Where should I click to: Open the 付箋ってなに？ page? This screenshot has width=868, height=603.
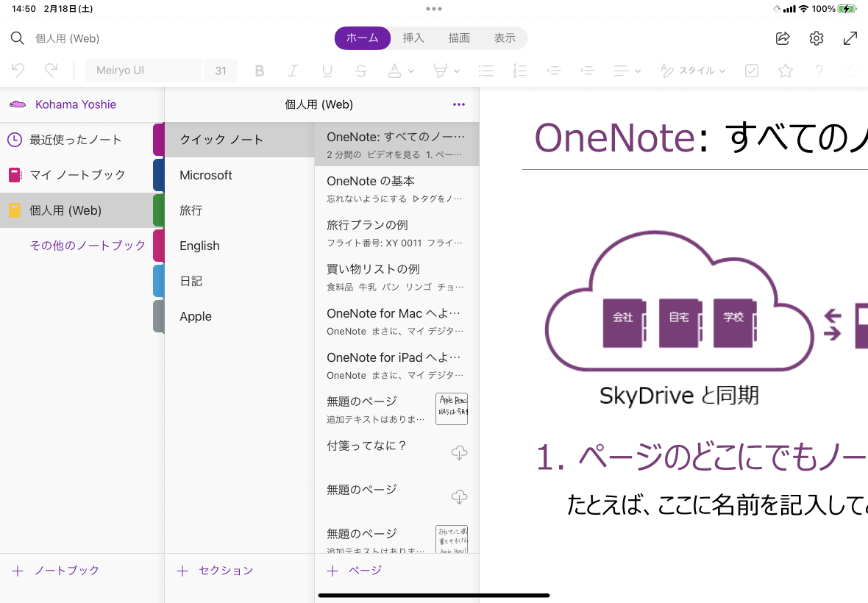396,454
